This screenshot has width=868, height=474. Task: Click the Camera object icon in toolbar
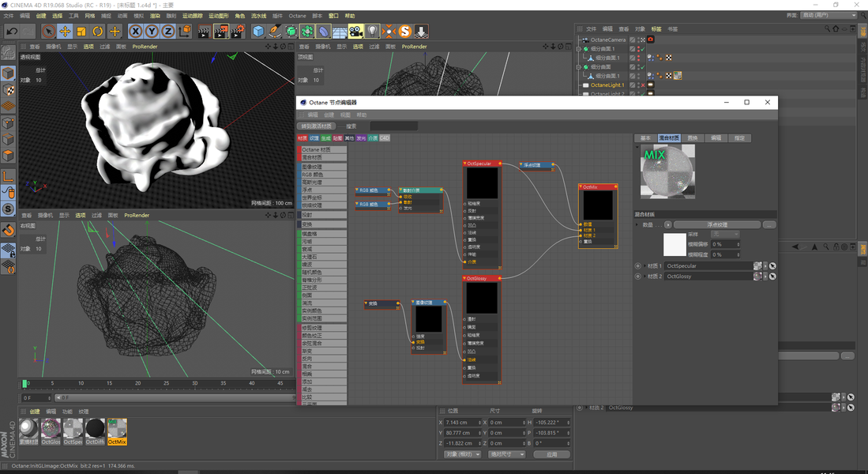(356, 32)
